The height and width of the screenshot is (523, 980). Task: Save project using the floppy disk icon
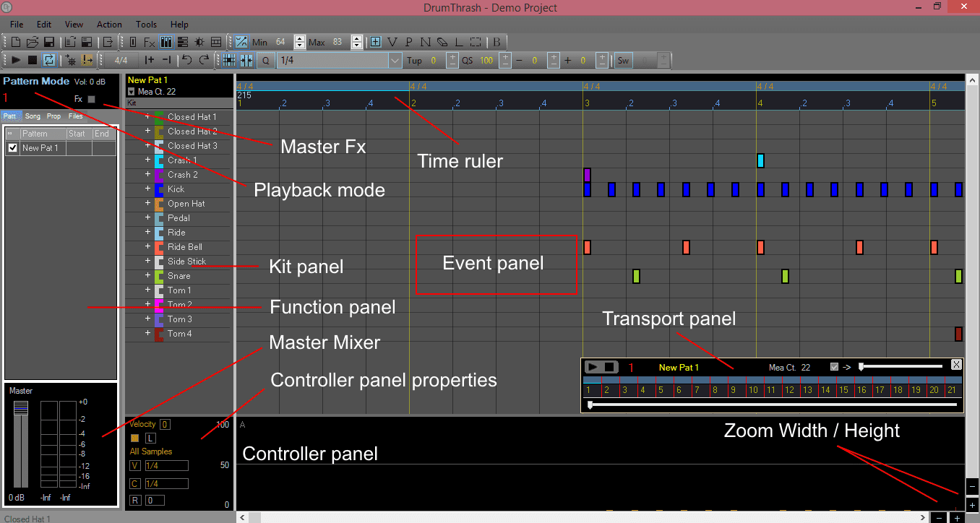(x=49, y=42)
